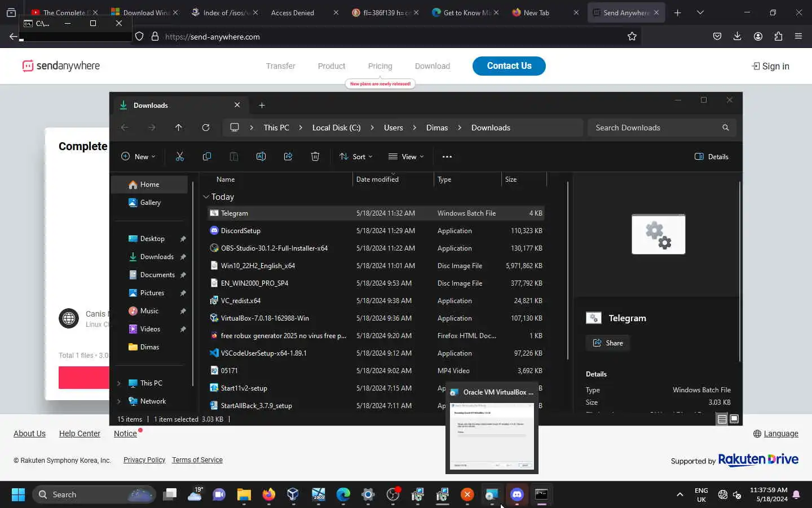Toggle the Details pane button
The image size is (812, 508).
pyautogui.click(x=712, y=156)
